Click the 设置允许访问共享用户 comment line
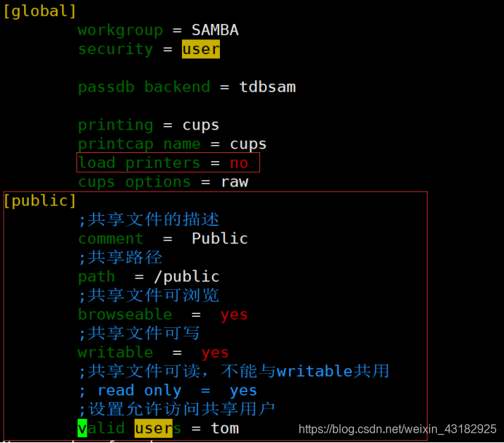 tap(176, 409)
